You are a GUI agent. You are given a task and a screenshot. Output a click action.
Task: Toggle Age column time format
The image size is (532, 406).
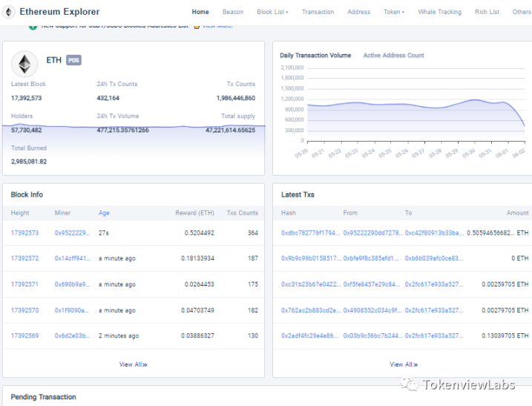[104, 213]
